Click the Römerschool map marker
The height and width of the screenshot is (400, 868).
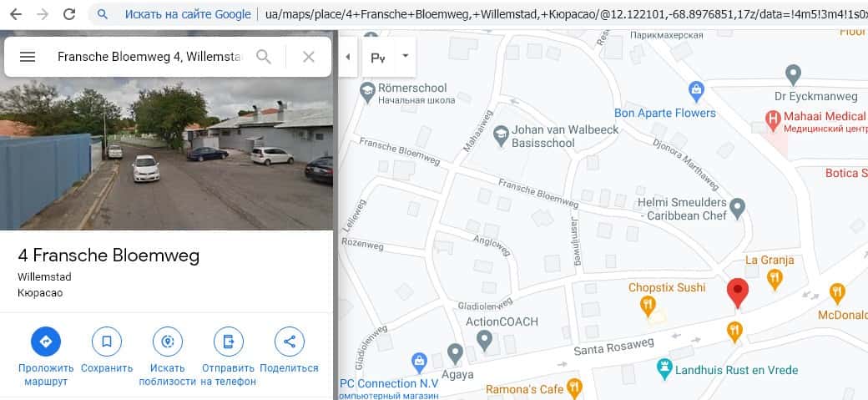pyautogui.click(x=367, y=91)
